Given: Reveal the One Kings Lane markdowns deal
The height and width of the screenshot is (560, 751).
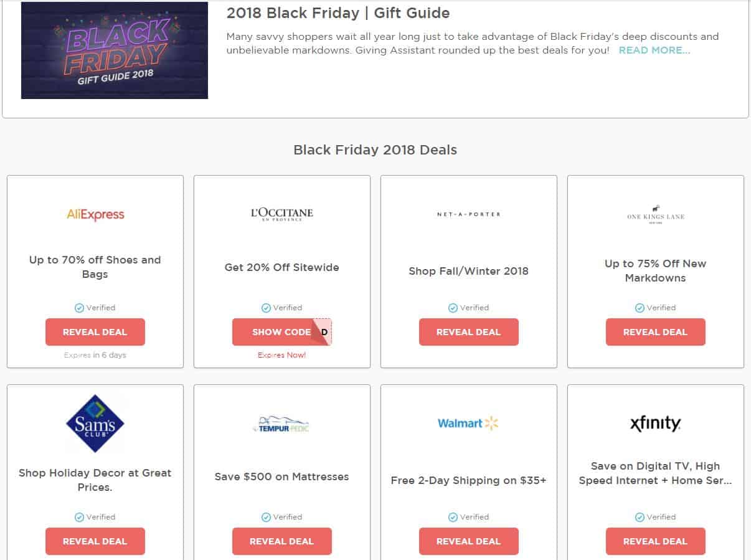Looking at the screenshot, I should click(655, 332).
